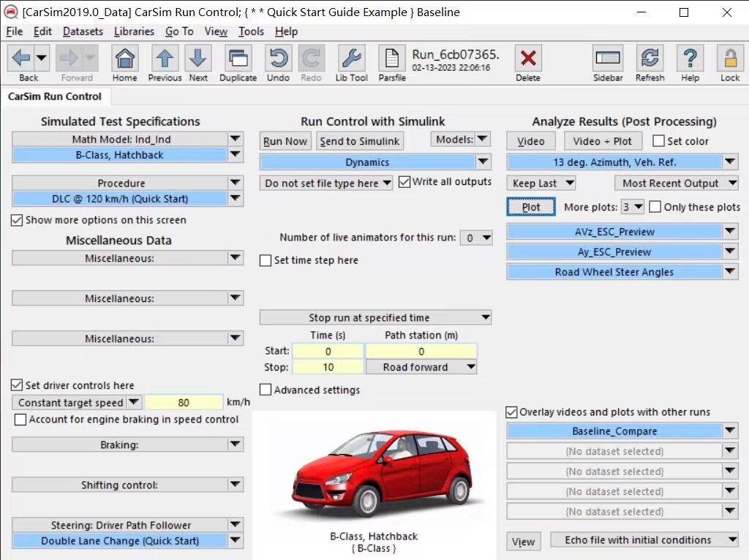Click the Stop time field showing 10
The height and width of the screenshot is (560, 749).
point(328,367)
